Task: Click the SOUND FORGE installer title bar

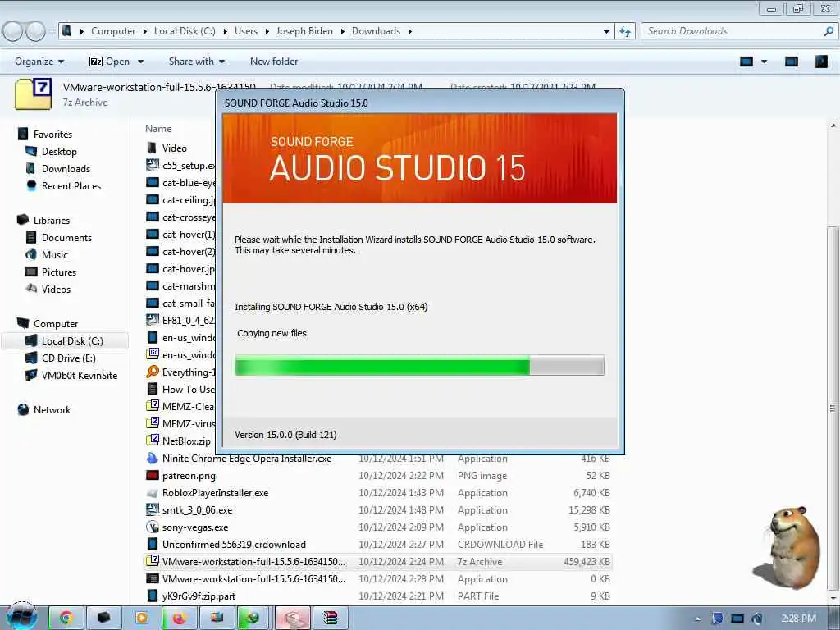Action: [x=420, y=103]
